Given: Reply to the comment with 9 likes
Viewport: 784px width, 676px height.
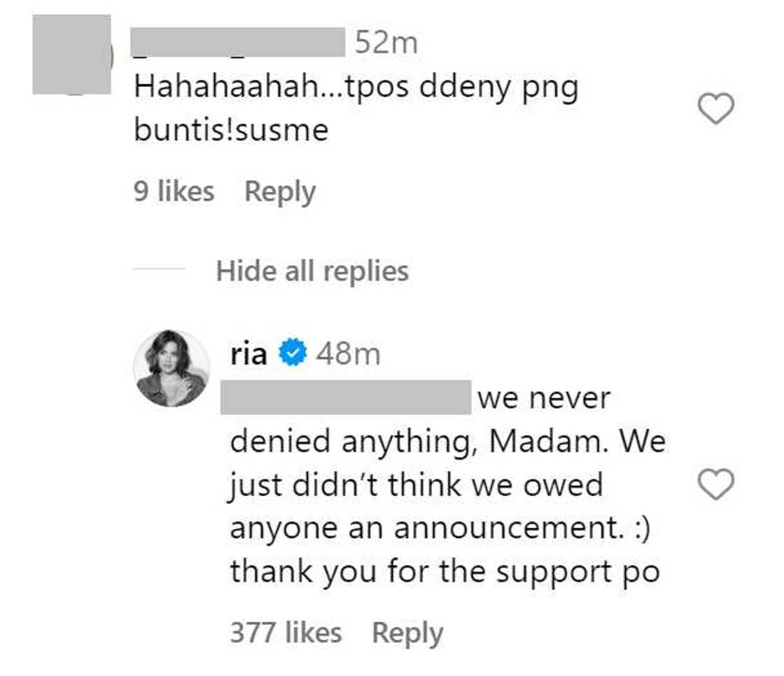Looking at the screenshot, I should point(280,192).
